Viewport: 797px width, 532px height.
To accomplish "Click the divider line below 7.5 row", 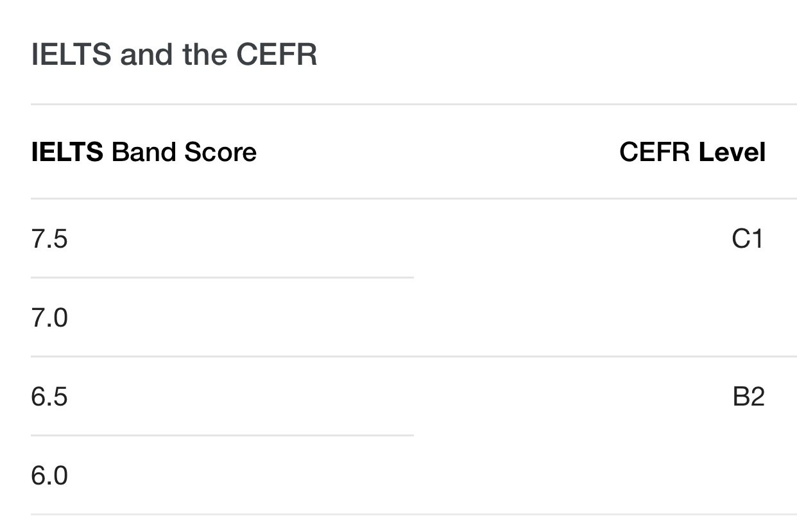I will [x=222, y=277].
